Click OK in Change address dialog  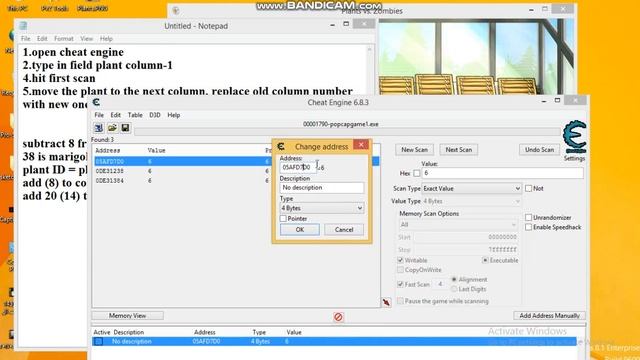300,230
